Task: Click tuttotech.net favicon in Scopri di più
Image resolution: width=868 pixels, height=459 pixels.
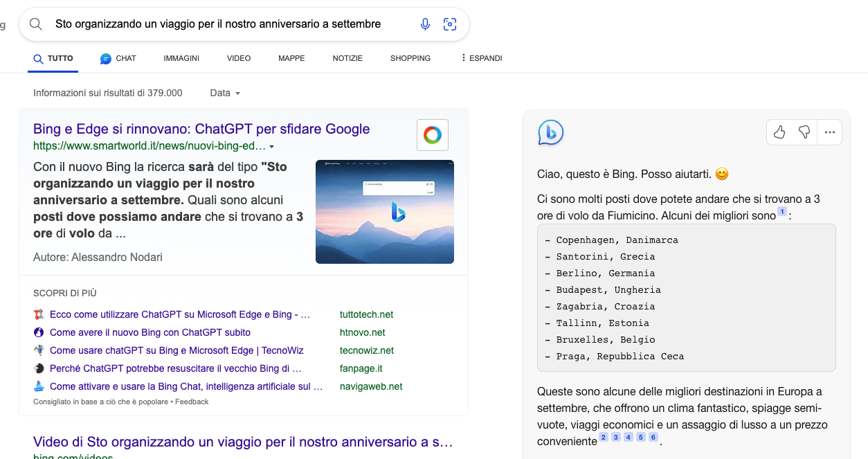Action: tap(39, 314)
